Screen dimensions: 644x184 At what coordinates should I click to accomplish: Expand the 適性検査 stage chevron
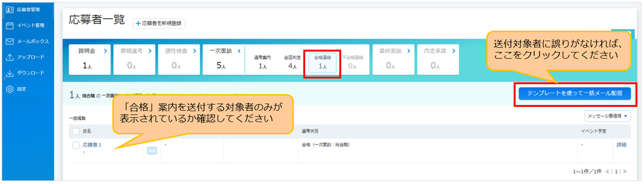195,51
